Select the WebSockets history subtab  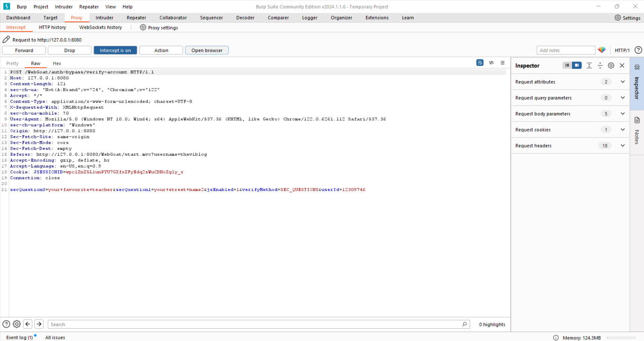100,28
